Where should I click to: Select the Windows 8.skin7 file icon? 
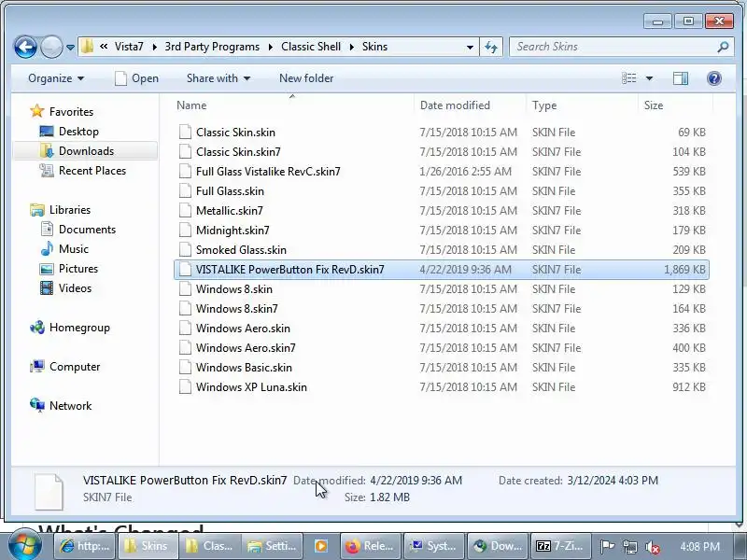click(185, 309)
